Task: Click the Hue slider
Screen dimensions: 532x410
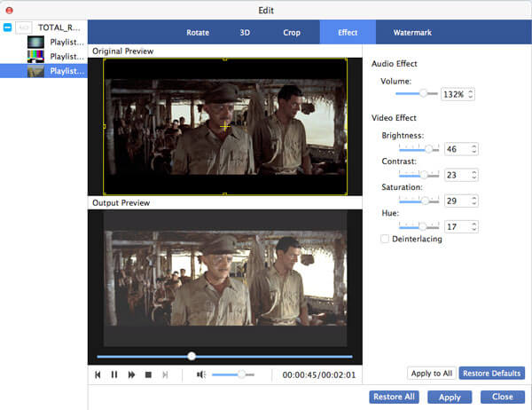Action: click(419, 226)
